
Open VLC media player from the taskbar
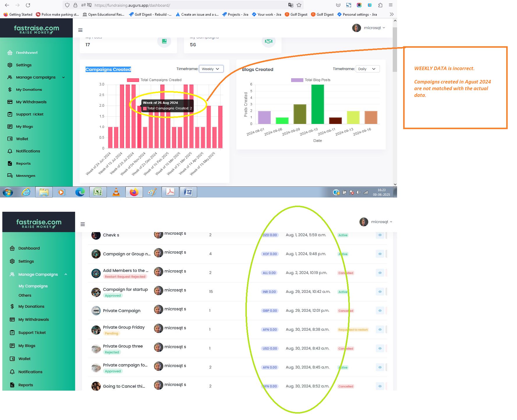(x=116, y=192)
